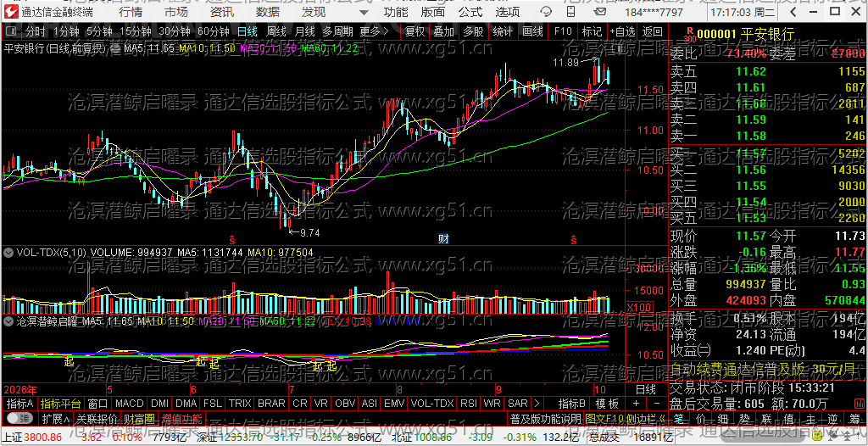The width and height of the screenshot is (868, 446).
Task: Click the R300 badge beside stock code
Action: tap(689, 36)
